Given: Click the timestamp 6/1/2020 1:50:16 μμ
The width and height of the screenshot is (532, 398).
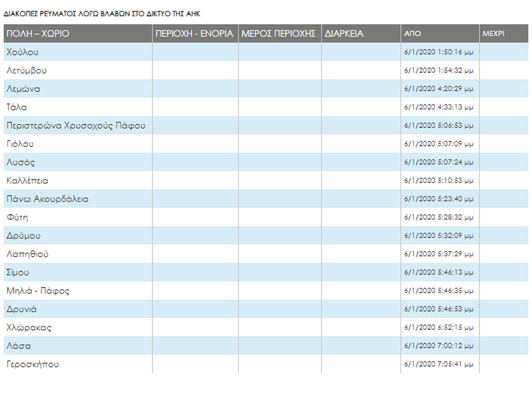Looking at the screenshot, I should (439, 52).
